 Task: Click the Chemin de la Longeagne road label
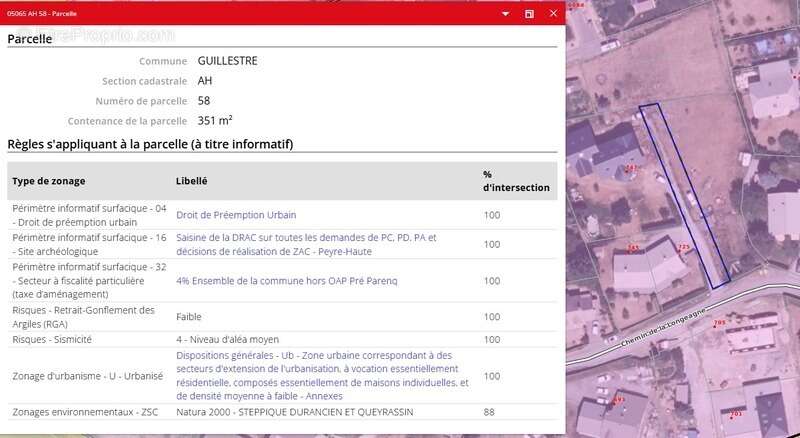pos(660,326)
